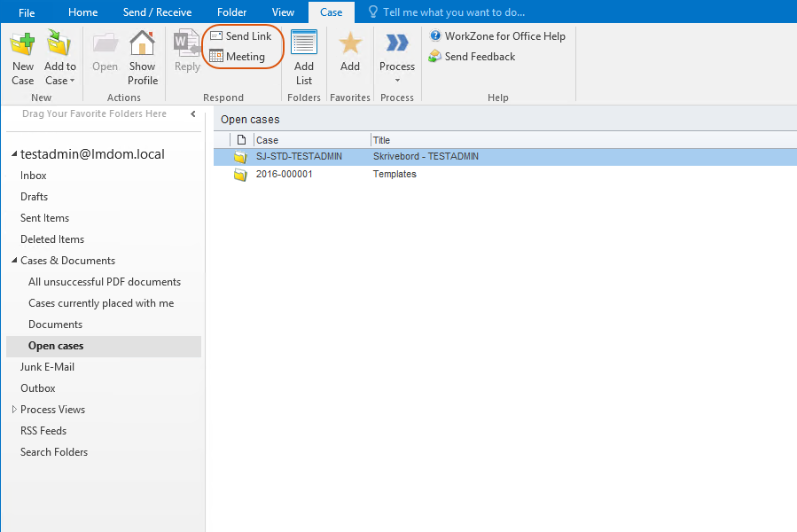Screen dimensions: 797x532
Task: Collapse the favorite folders pane arrow
Action: click(193, 114)
